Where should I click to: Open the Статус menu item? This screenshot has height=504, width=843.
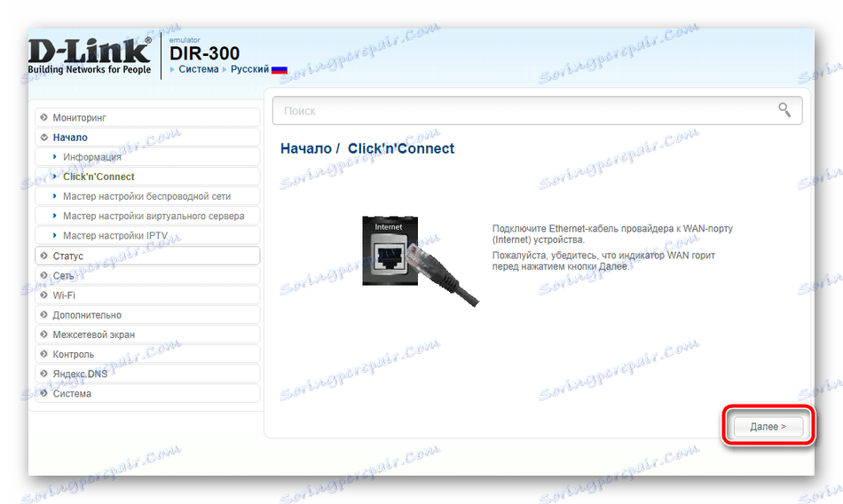coord(147,256)
